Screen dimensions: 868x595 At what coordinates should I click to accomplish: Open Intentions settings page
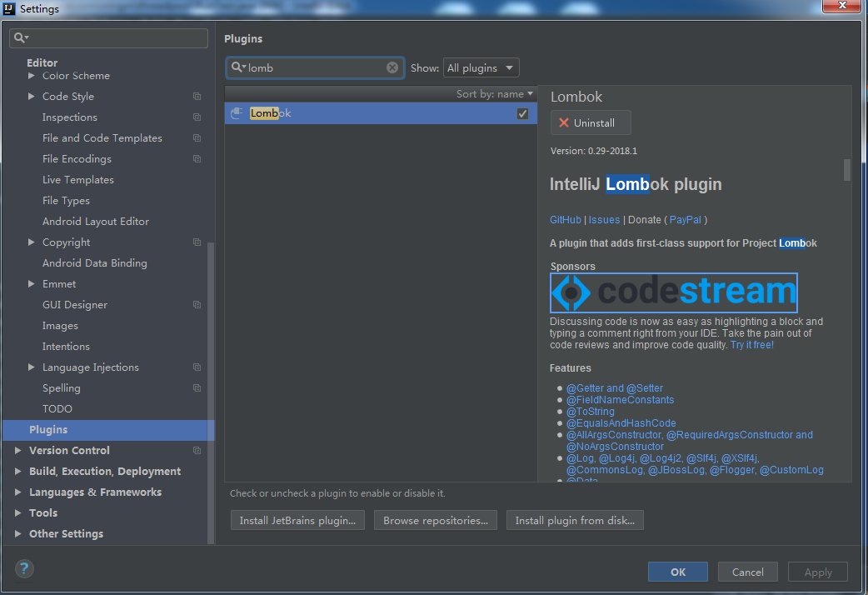(66, 347)
